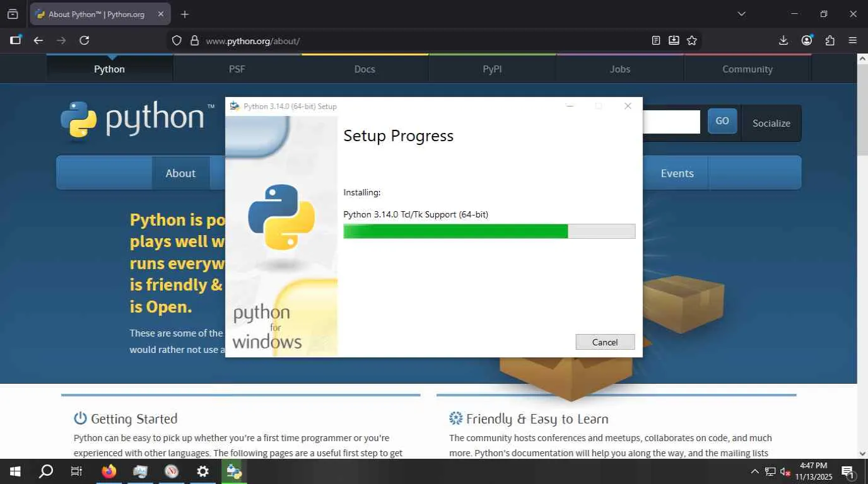Open the Firefox application menu
This screenshot has height=484, width=868.
click(853, 40)
